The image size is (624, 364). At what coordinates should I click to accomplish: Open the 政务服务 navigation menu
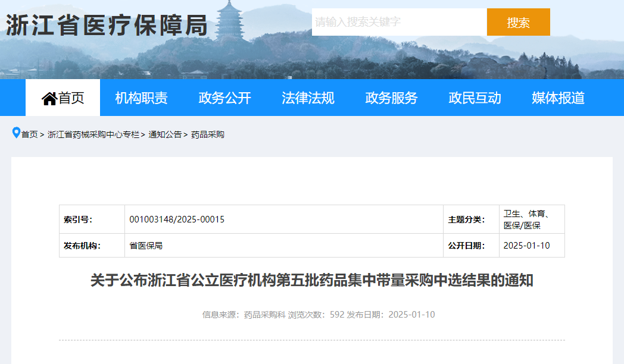[x=391, y=98]
